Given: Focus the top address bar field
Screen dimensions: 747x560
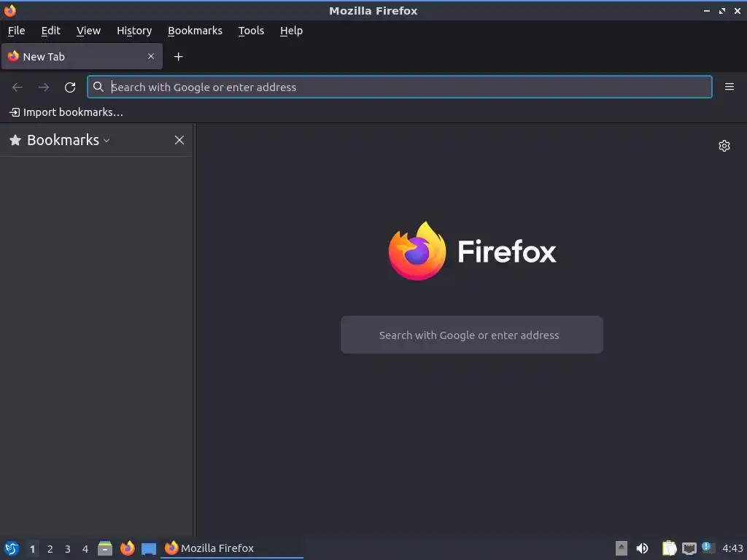Looking at the screenshot, I should click(400, 87).
